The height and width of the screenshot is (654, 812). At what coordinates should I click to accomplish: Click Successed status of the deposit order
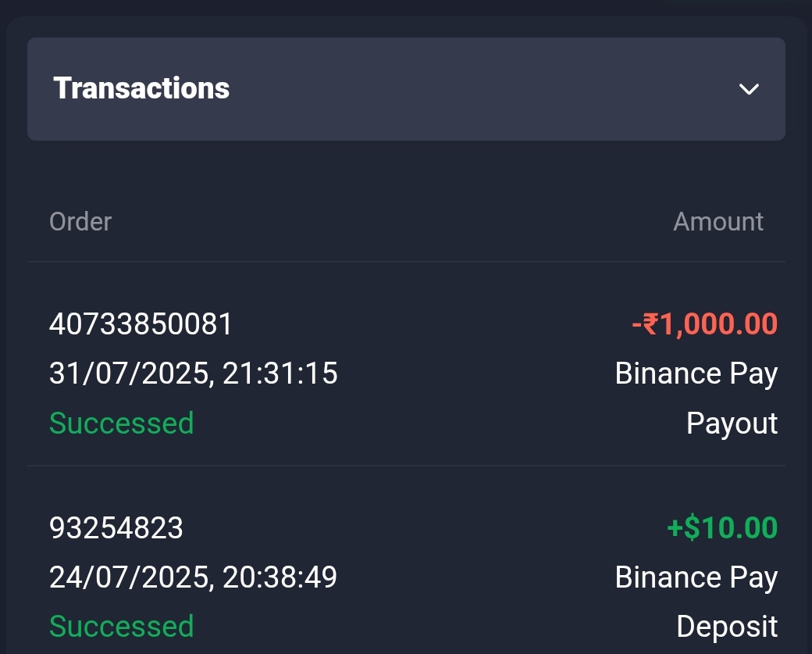tap(122, 626)
